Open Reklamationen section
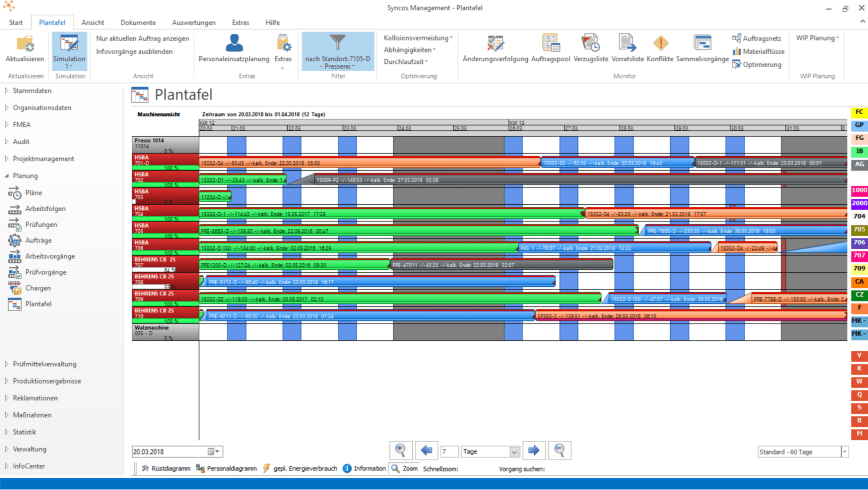Screen dimensions: 868x490 coord(35,398)
